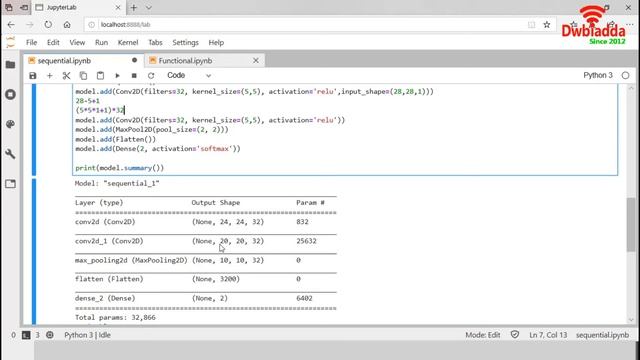640x360 pixels.
Task: Close the Functional.ipynb tab
Action: click(x=256, y=60)
